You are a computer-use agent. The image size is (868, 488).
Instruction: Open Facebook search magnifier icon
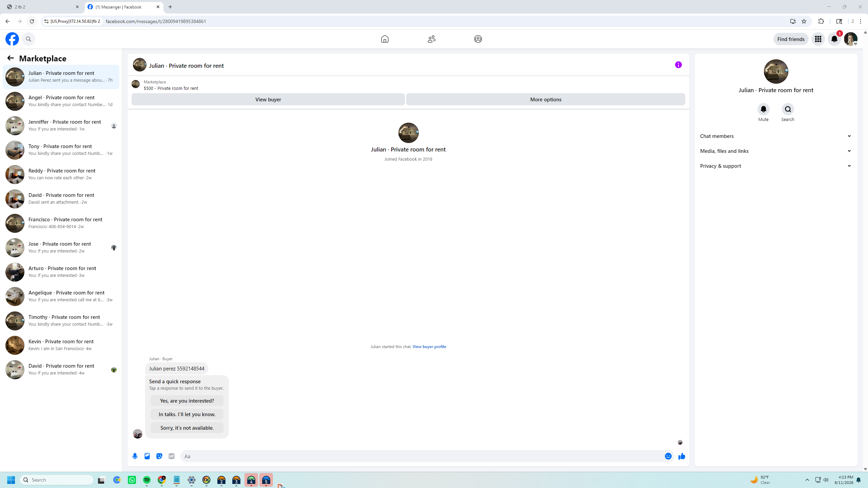point(28,39)
